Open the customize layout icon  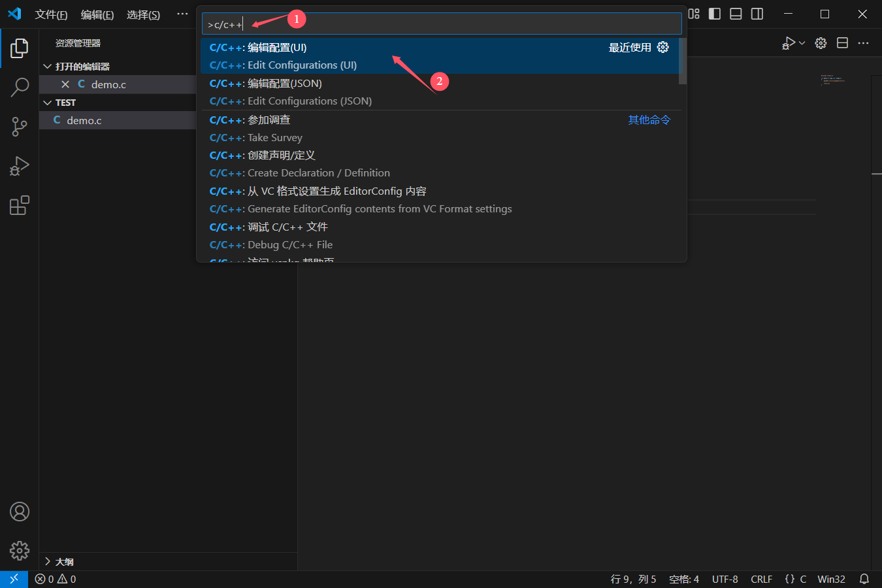click(694, 14)
